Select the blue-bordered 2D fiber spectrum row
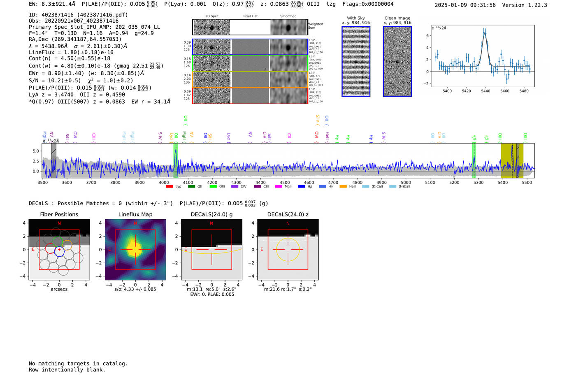 click(x=250, y=47)
